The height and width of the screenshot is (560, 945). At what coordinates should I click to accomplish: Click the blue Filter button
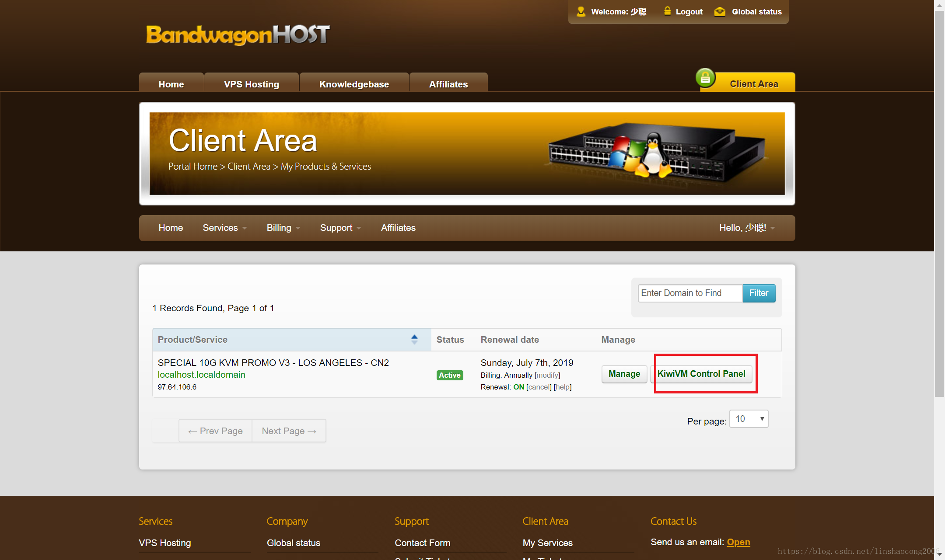[x=759, y=293]
